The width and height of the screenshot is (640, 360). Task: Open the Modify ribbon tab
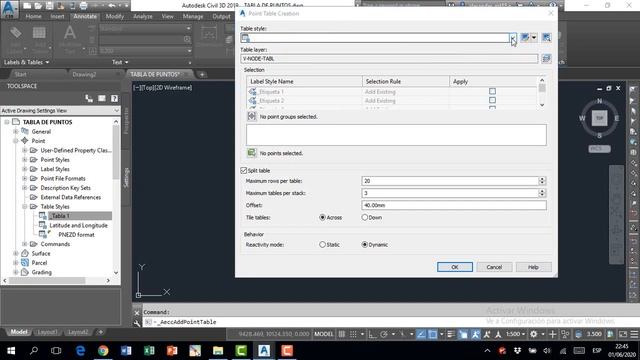coord(115,16)
